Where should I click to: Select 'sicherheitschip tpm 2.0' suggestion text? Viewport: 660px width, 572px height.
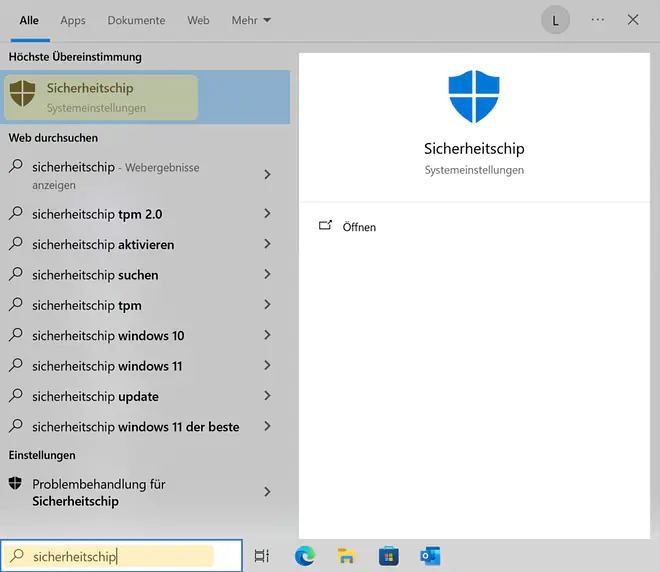click(97, 214)
